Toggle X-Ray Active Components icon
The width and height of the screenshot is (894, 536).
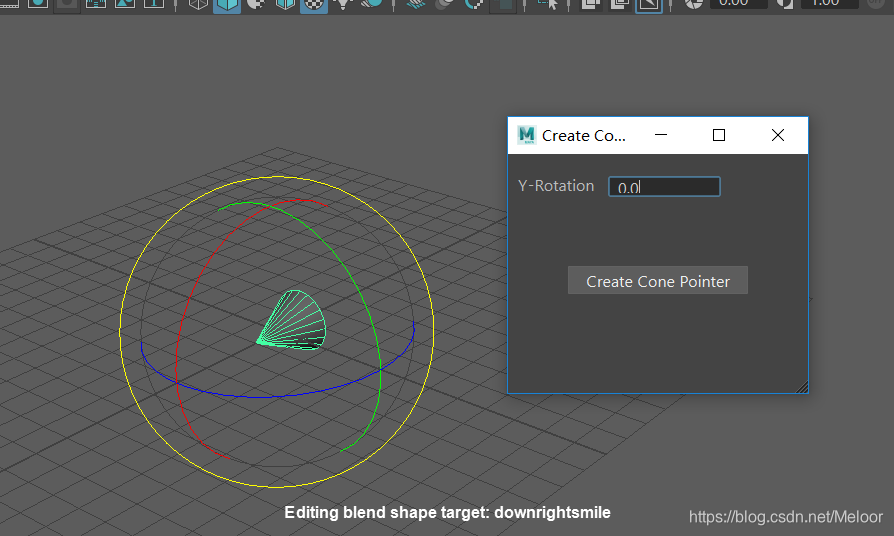point(619,4)
